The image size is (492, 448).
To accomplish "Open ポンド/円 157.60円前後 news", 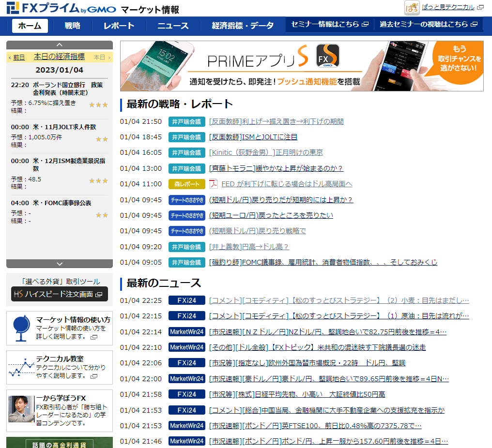I will click(328, 441).
